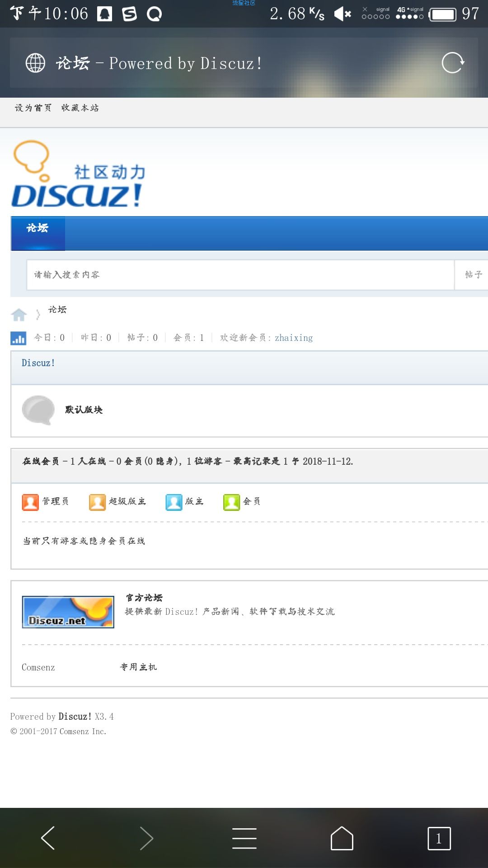Tap the battery indicator

pyautogui.click(x=442, y=14)
